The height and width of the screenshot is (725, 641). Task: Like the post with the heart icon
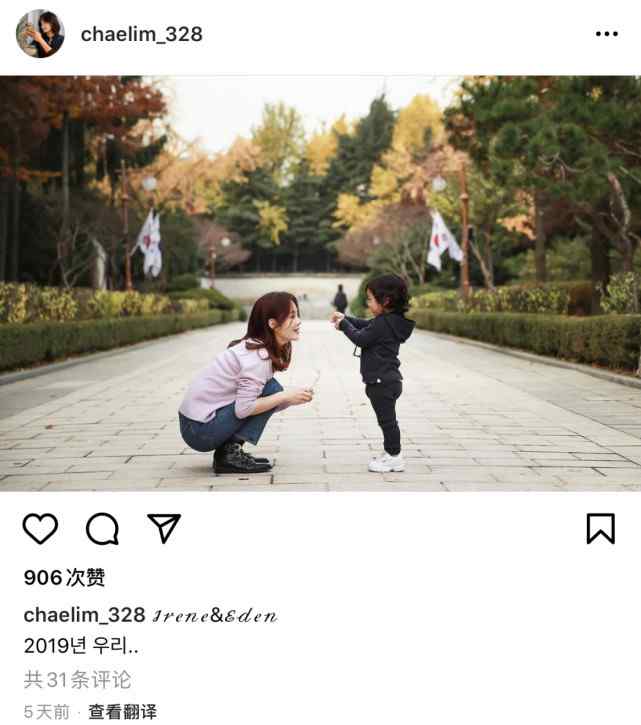click(40, 528)
